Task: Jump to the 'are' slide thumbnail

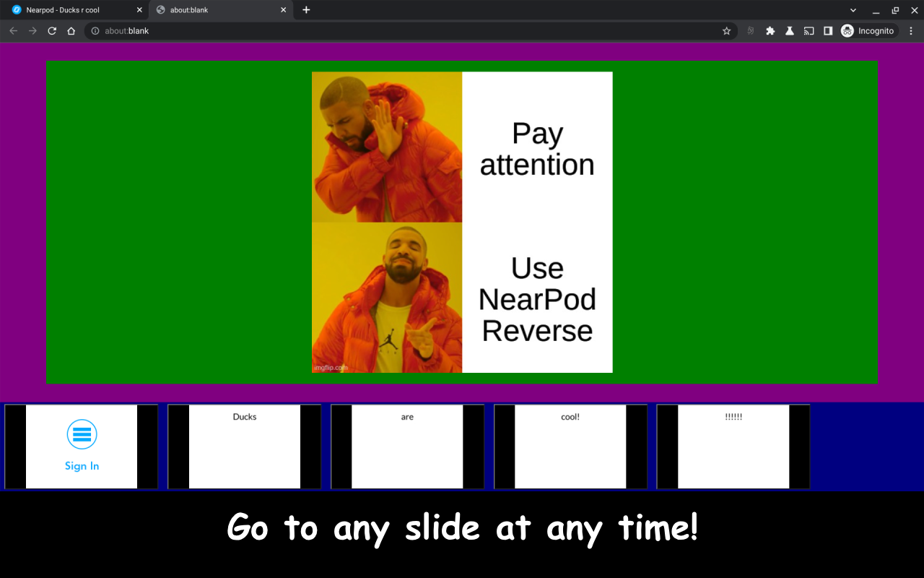Action: [407, 447]
